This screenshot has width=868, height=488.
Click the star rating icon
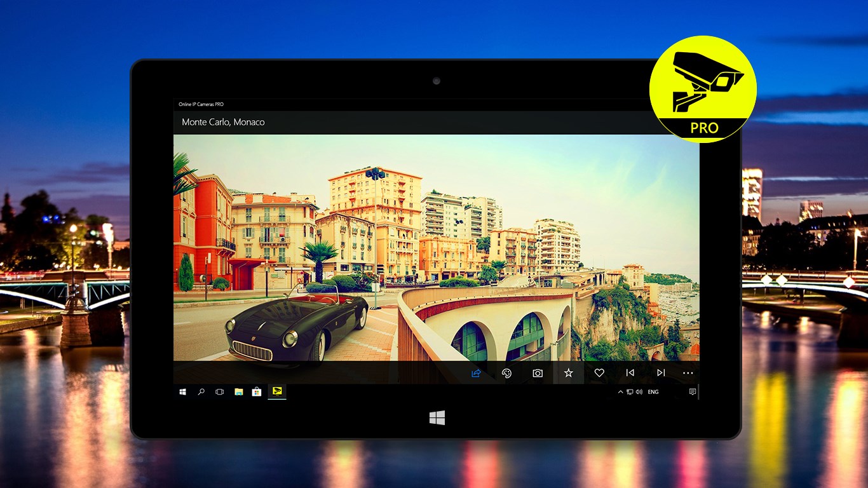click(567, 373)
